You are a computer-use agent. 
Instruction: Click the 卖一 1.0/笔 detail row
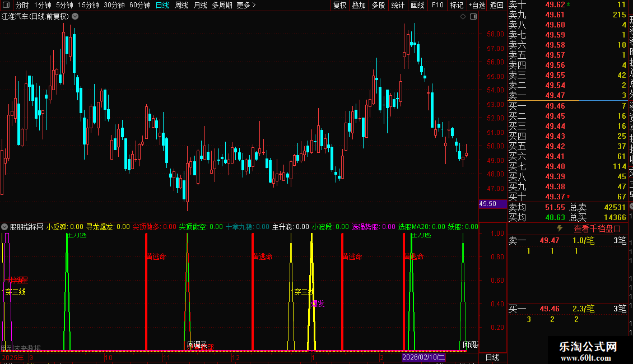[x=567, y=240]
